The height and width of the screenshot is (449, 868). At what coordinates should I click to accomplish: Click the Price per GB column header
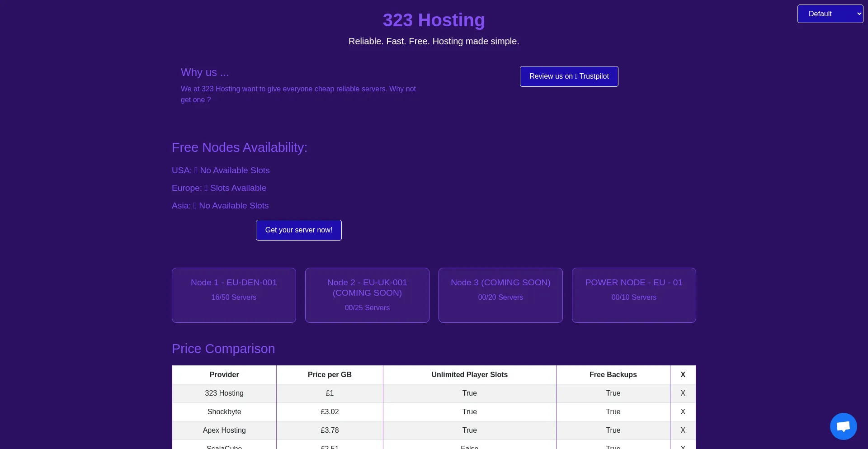(330, 374)
